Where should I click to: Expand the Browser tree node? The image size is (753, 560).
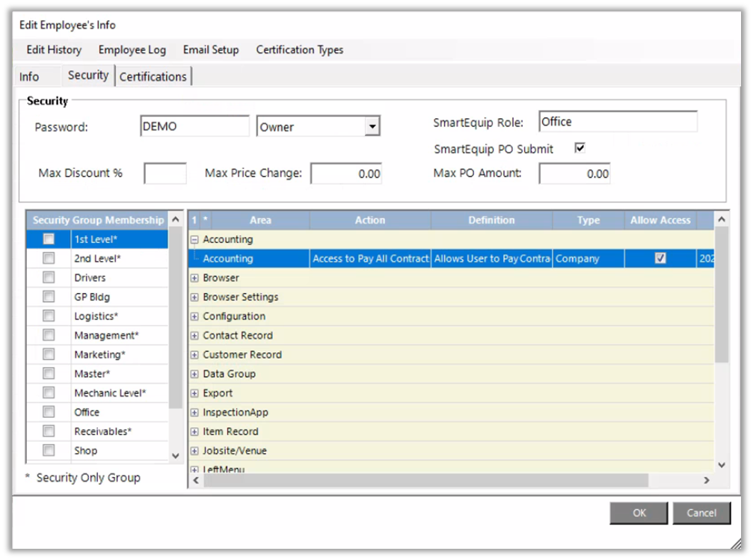point(194,278)
